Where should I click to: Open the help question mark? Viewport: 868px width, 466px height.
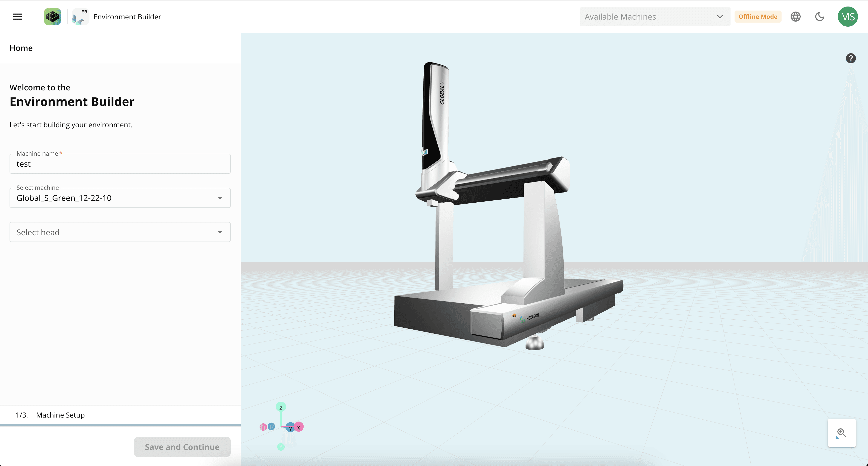pos(850,59)
